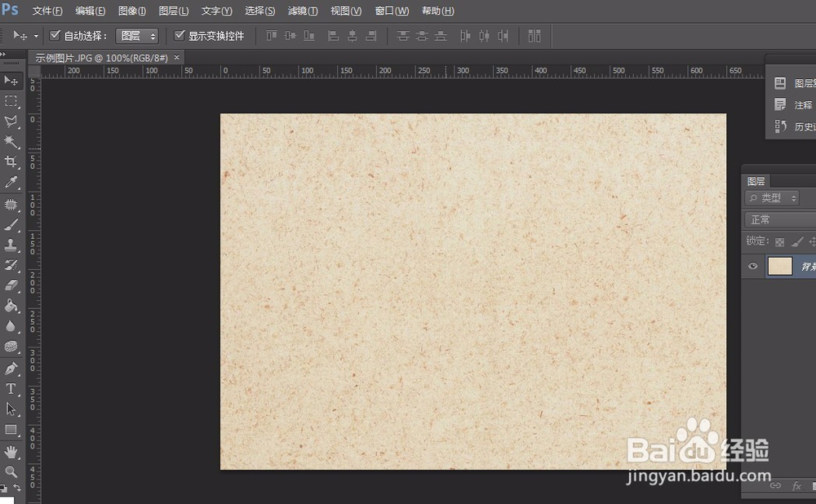816x504 pixels.
Task: Click distribute right edges icon
Action: click(503, 35)
